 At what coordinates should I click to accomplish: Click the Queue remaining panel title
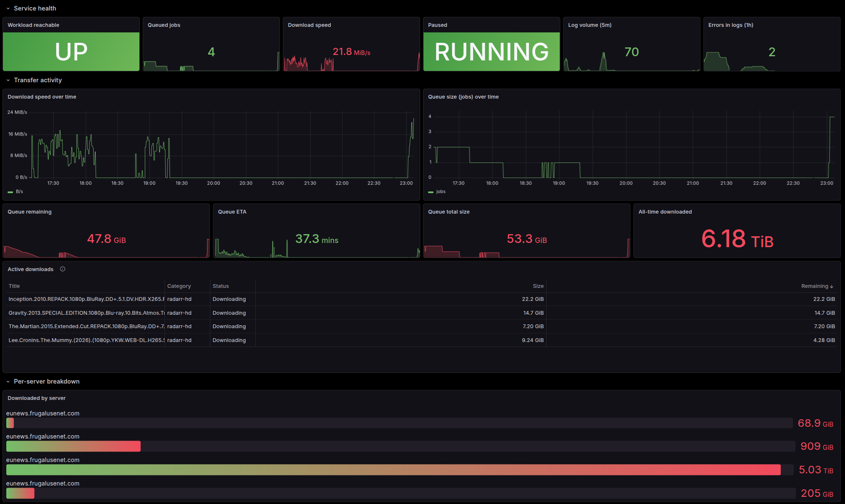[x=29, y=212]
